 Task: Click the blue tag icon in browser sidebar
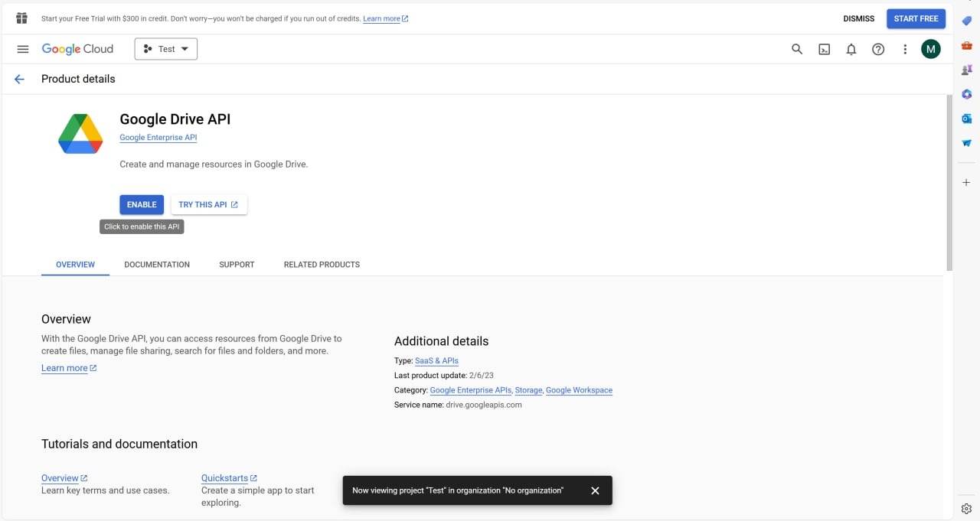pos(966,21)
